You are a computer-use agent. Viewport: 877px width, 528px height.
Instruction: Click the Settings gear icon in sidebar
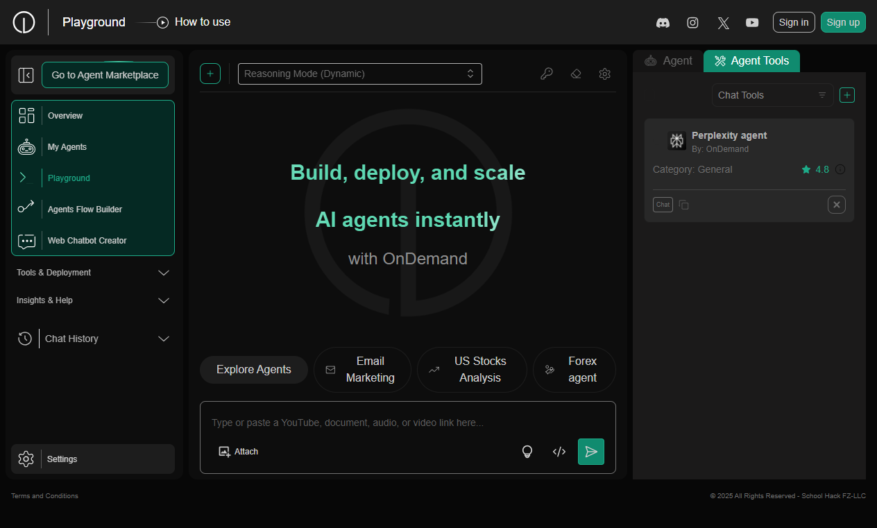click(26, 459)
